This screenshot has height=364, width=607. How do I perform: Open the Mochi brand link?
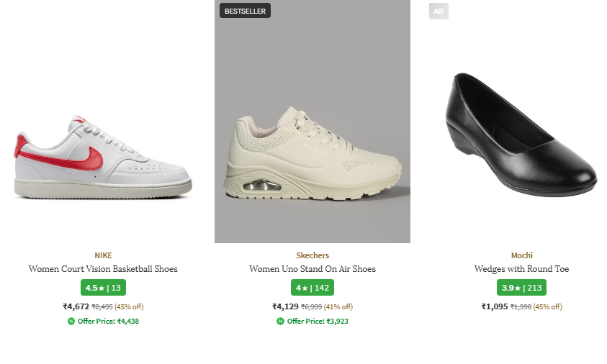coord(521,255)
